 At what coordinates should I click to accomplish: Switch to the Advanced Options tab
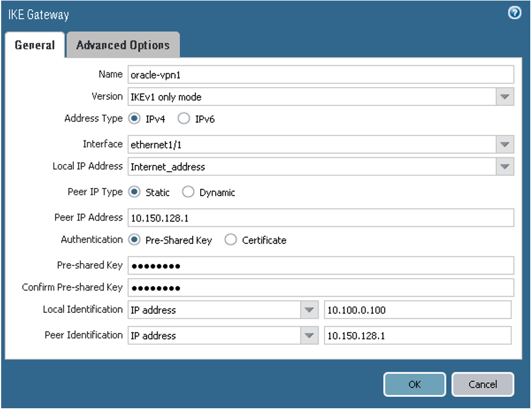[123, 45]
